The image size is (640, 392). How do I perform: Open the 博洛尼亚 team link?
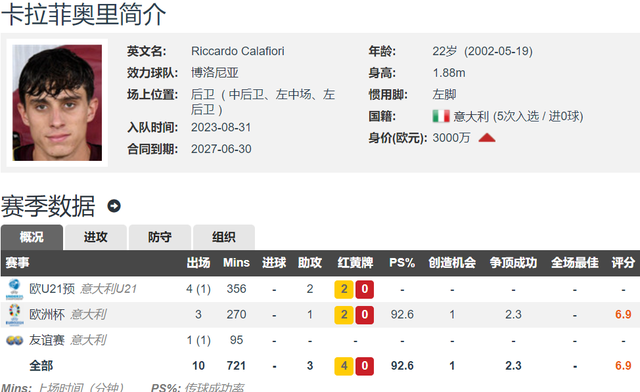[x=215, y=73]
